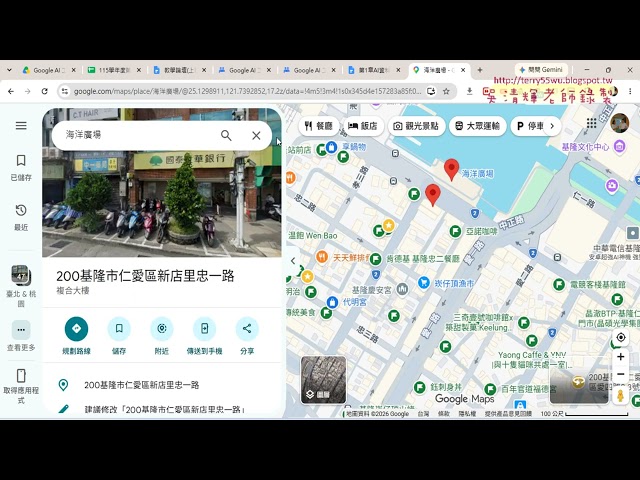Viewport: 640px width, 480px height.
Task: Open the Google Maps hamburger menu
Action: click(21, 126)
